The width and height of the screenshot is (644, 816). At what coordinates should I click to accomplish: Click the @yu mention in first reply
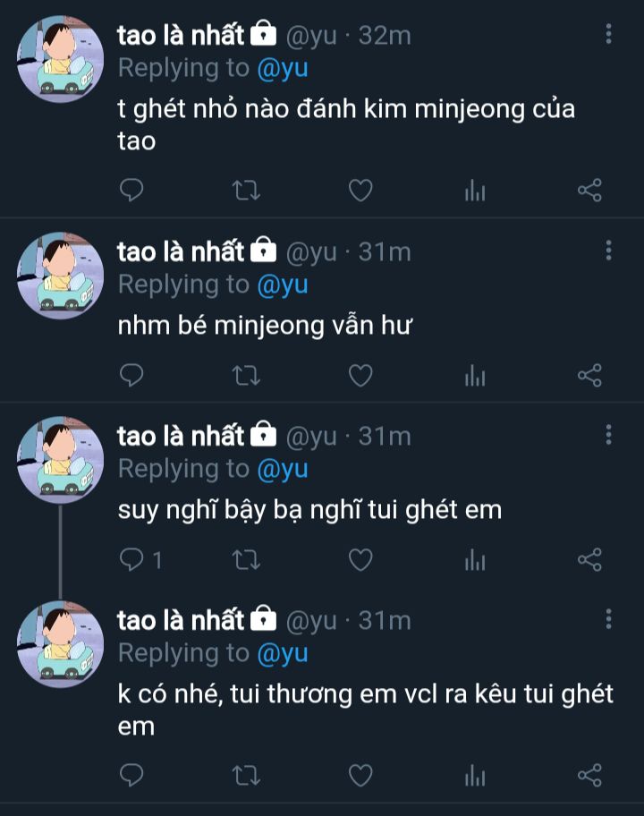point(283,69)
